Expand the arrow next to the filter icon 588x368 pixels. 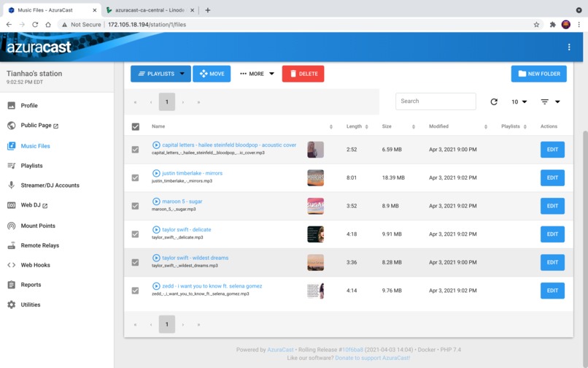pos(557,101)
